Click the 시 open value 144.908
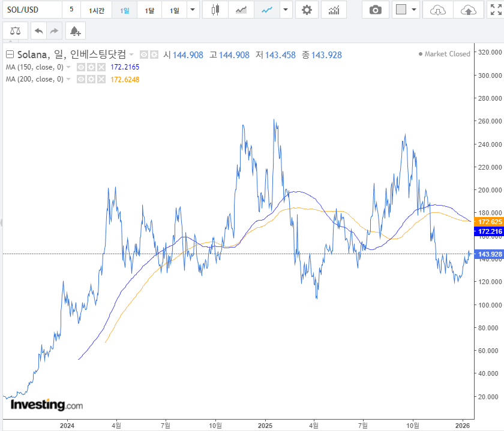This screenshot has width=504, height=431. (188, 55)
